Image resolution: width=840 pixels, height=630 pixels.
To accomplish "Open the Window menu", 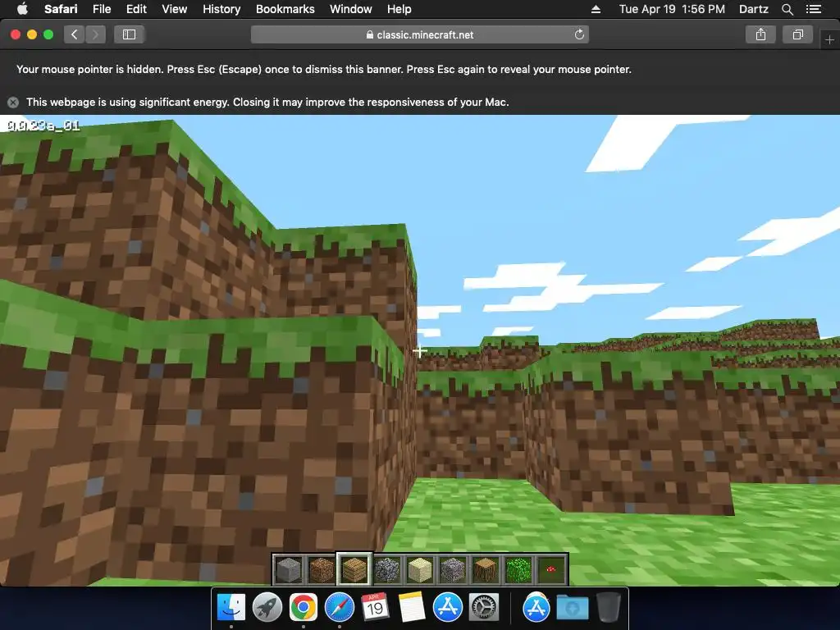I will click(351, 9).
